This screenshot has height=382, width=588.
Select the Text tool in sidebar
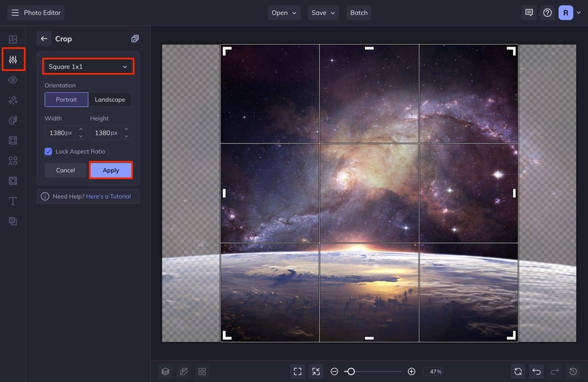click(x=13, y=201)
